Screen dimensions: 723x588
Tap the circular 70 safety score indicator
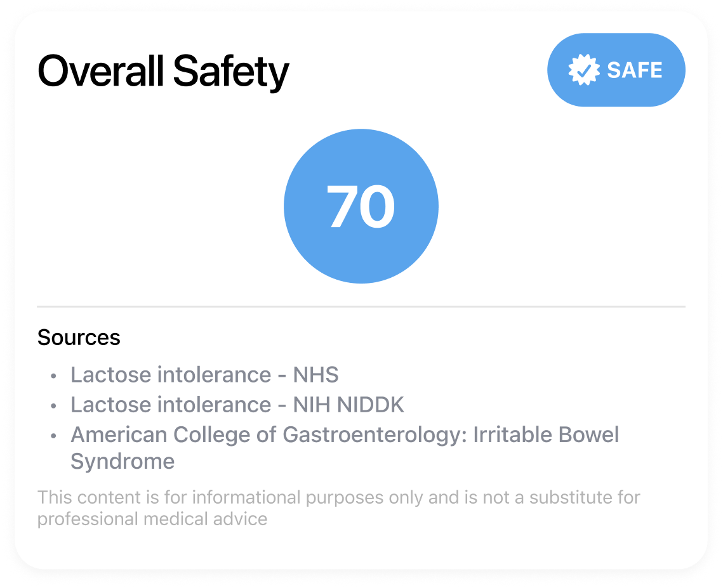[x=362, y=205]
